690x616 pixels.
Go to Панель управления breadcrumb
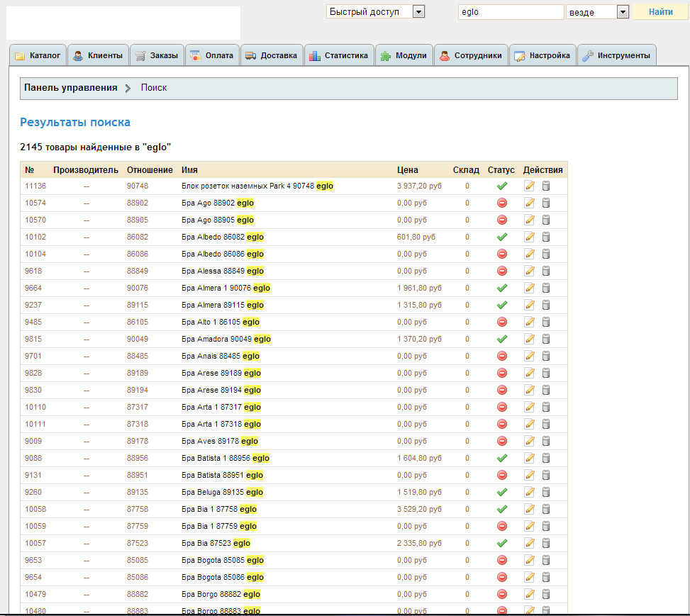pyautogui.click(x=70, y=88)
